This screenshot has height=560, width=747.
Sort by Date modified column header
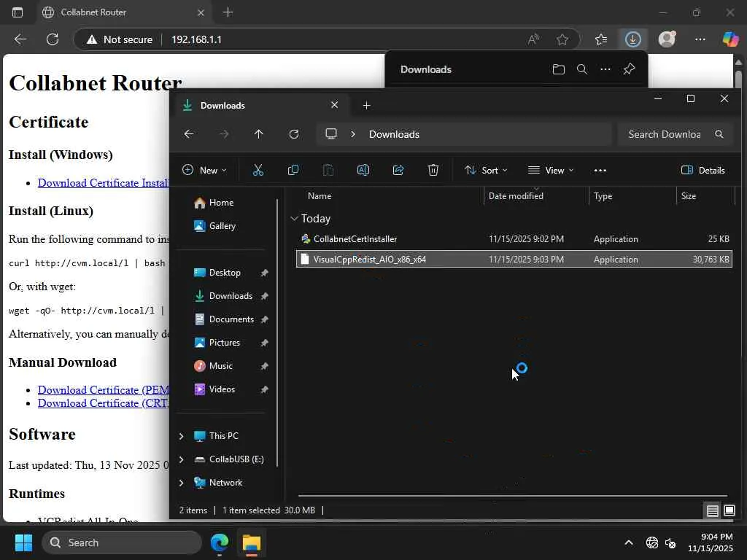pyautogui.click(x=516, y=196)
